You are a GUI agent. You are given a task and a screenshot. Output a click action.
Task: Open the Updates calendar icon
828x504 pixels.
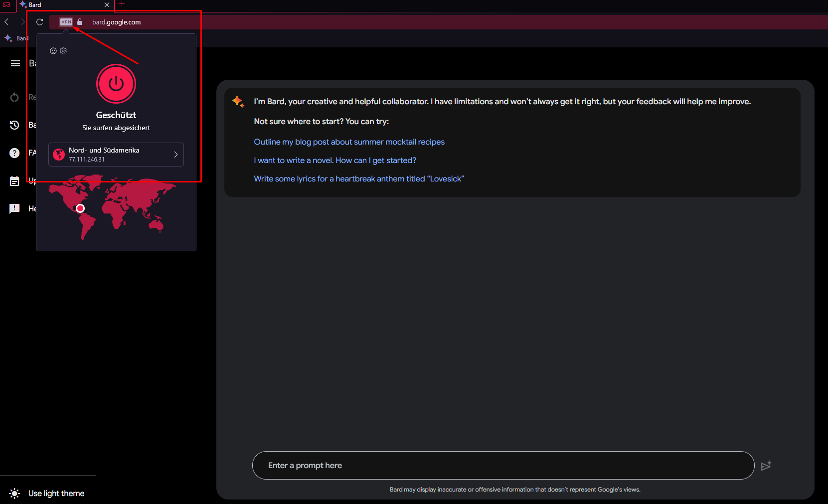click(x=14, y=181)
